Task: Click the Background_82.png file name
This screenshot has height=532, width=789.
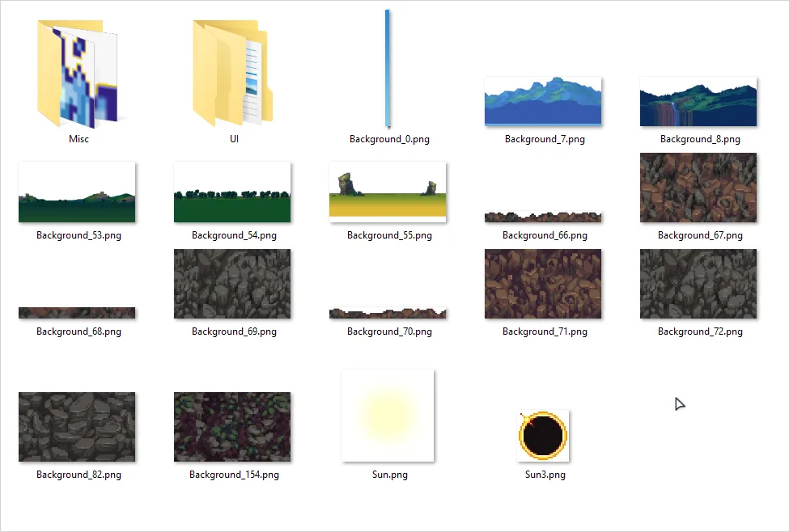Action: click(79, 475)
